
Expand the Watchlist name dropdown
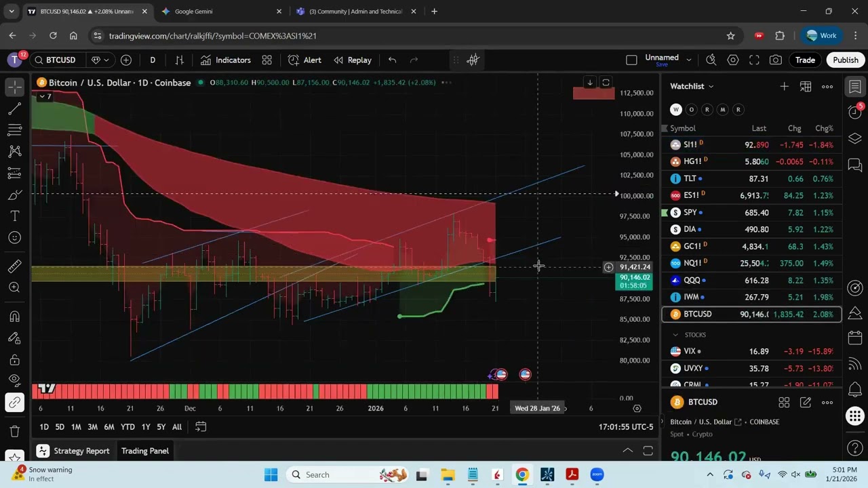[x=692, y=86]
